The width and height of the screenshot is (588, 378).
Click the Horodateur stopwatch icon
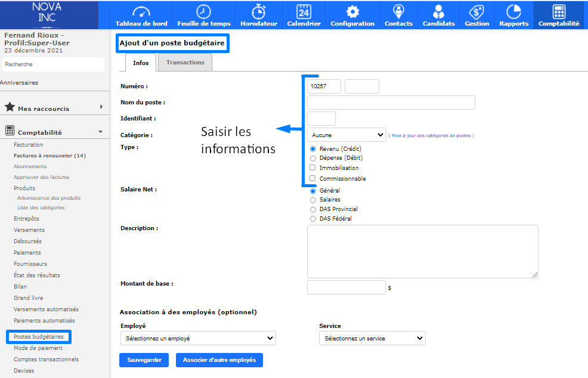(258, 13)
